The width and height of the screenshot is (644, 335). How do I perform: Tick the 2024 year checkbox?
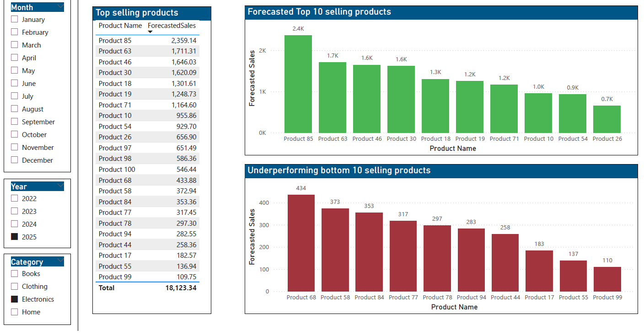[15, 224]
